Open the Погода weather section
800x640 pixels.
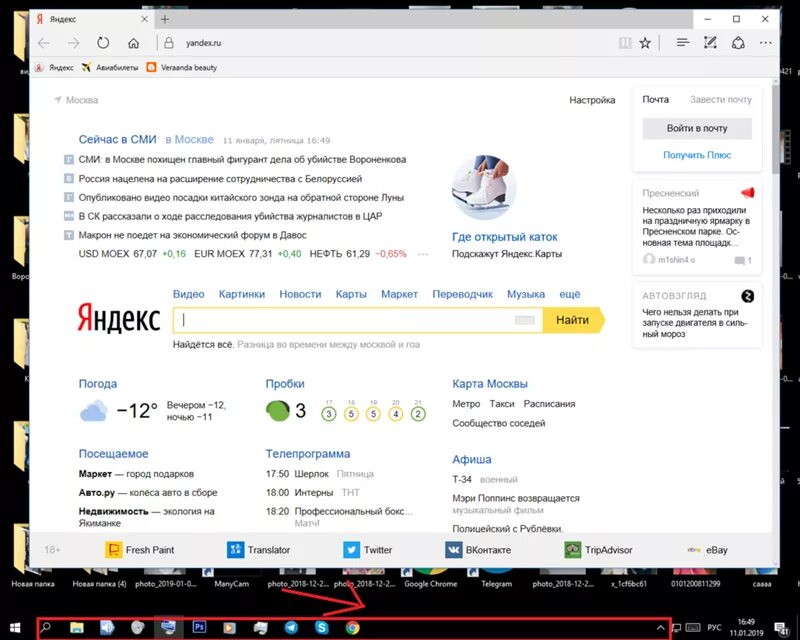(x=97, y=384)
